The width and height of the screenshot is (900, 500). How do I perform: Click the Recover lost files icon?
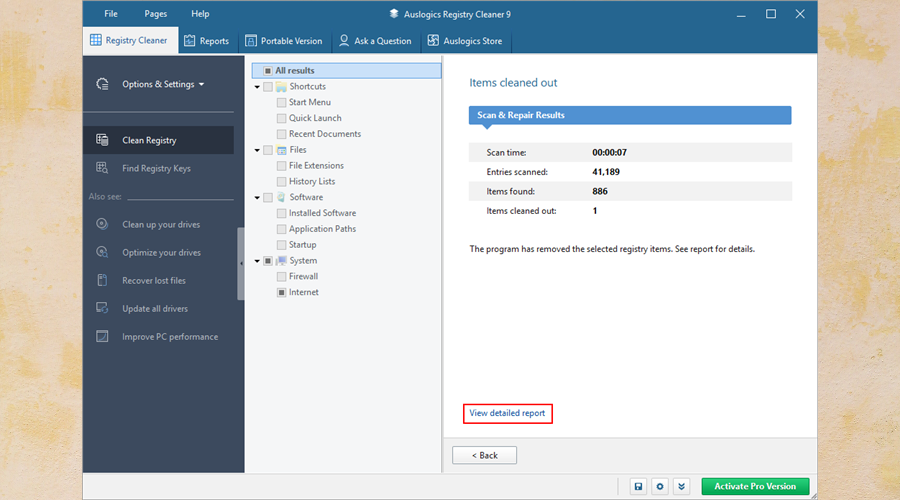pyautogui.click(x=102, y=280)
